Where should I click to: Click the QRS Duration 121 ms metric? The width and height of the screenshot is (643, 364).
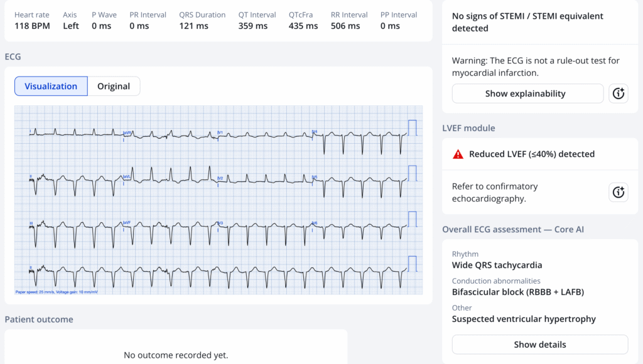click(x=193, y=26)
